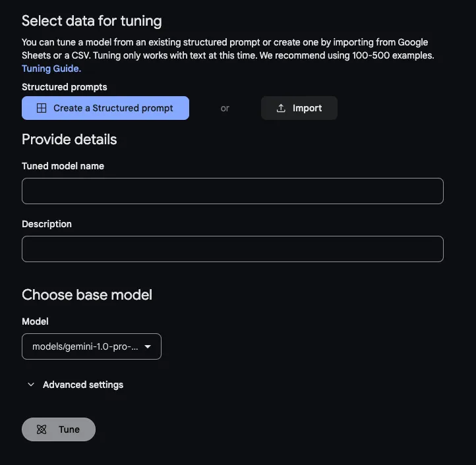
Task: Click the Advanced settings label text
Action: 83,385
